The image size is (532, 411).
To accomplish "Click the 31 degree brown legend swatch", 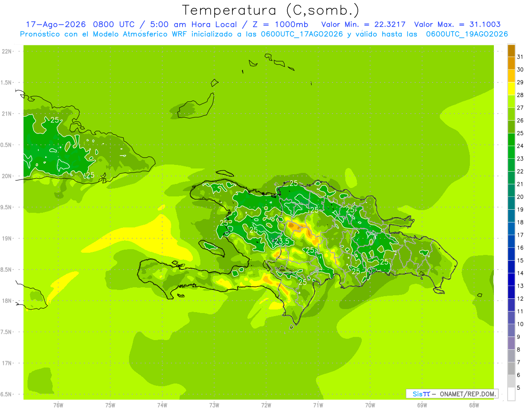I will coord(511,51).
